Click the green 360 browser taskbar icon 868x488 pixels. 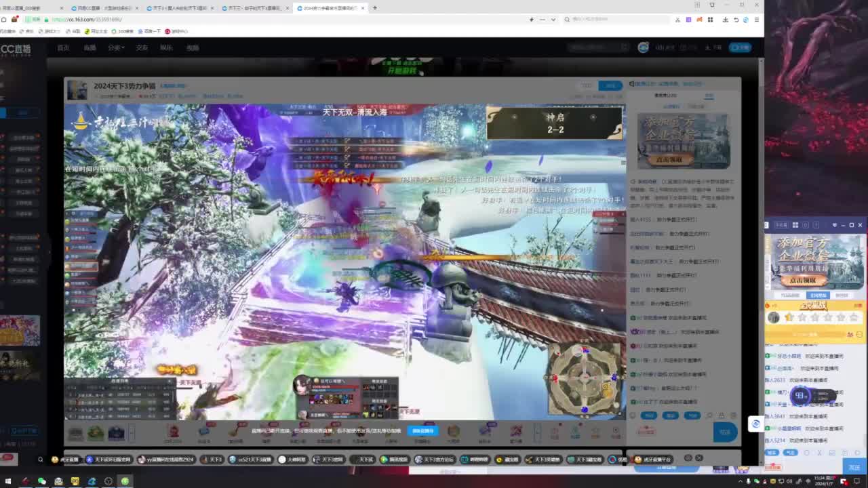(125, 481)
